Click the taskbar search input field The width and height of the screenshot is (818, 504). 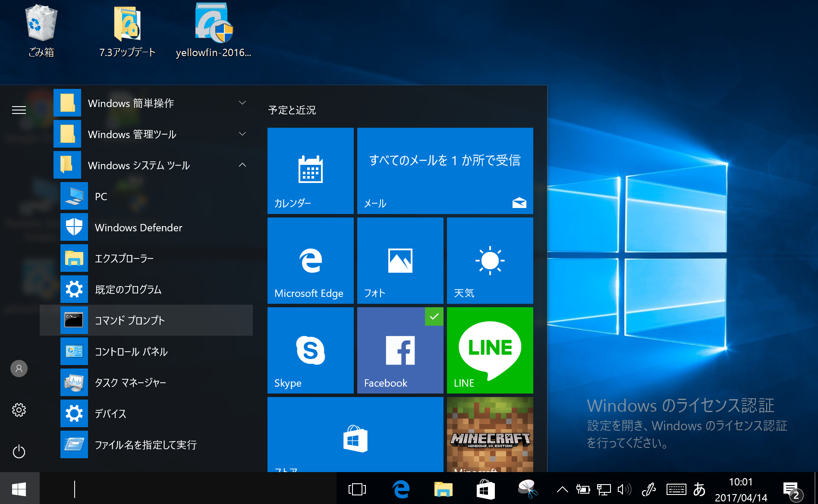pos(188,489)
